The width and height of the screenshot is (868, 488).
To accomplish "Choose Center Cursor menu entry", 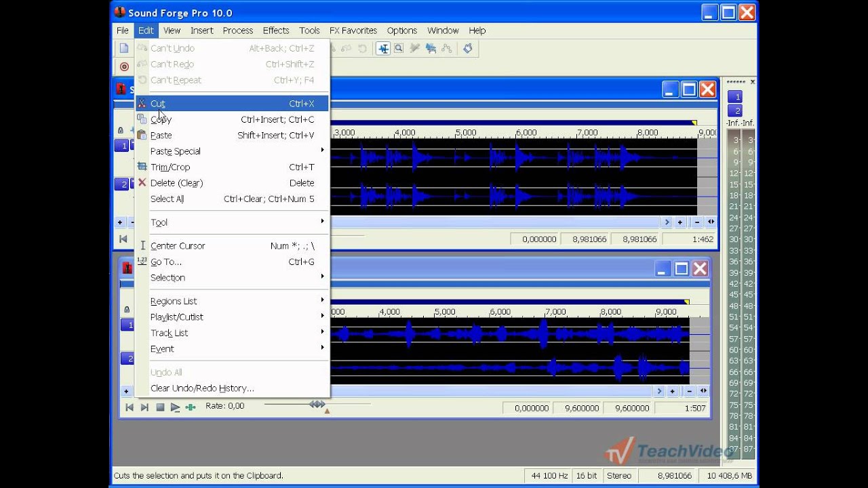I will tap(231, 246).
